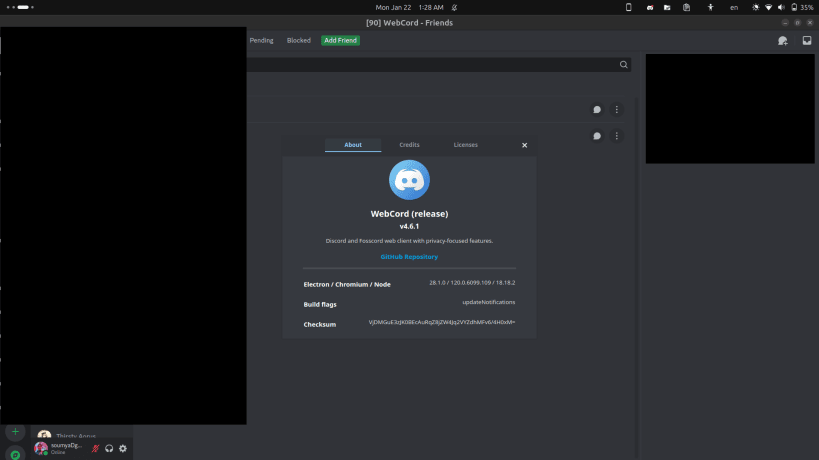Viewport: 819px width, 460px height.
Task: Open the Blocked friends tab
Action: pyautogui.click(x=299, y=40)
